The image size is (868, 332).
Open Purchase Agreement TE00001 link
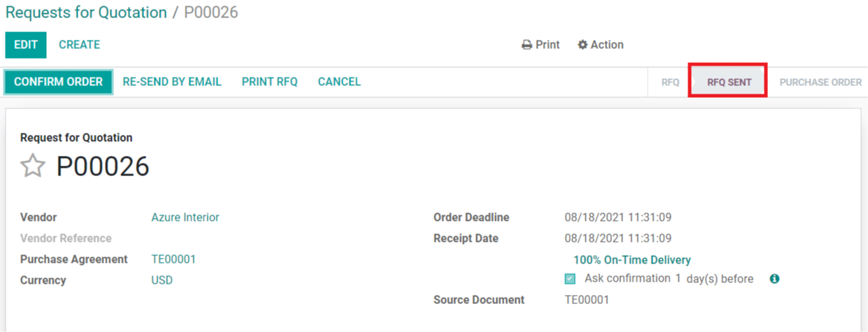tap(173, 259)
